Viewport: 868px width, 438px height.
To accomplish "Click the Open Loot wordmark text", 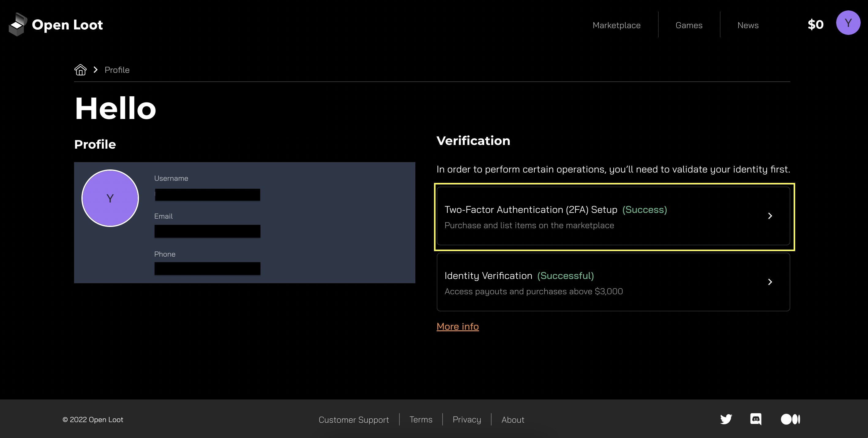I will click(x=67, y=25).
